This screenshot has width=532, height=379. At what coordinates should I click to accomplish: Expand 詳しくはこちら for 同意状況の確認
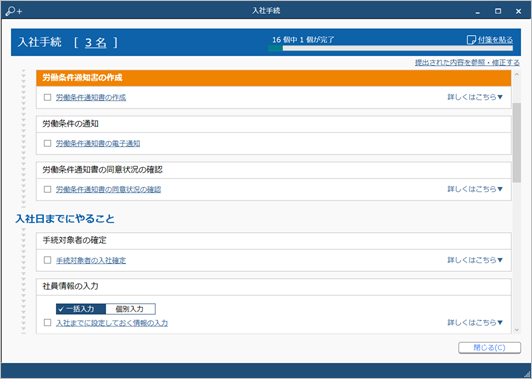(475, 189)
